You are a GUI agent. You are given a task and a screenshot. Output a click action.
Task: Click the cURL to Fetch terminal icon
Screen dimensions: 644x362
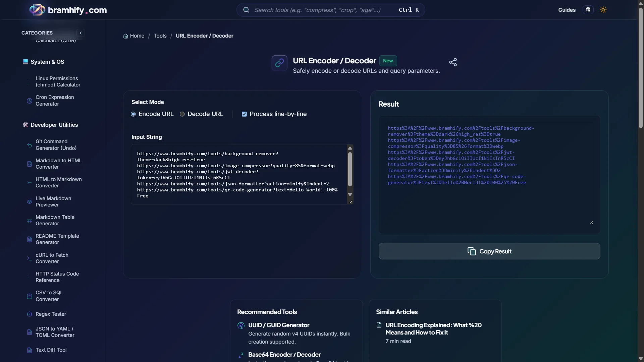pos(30,258)
